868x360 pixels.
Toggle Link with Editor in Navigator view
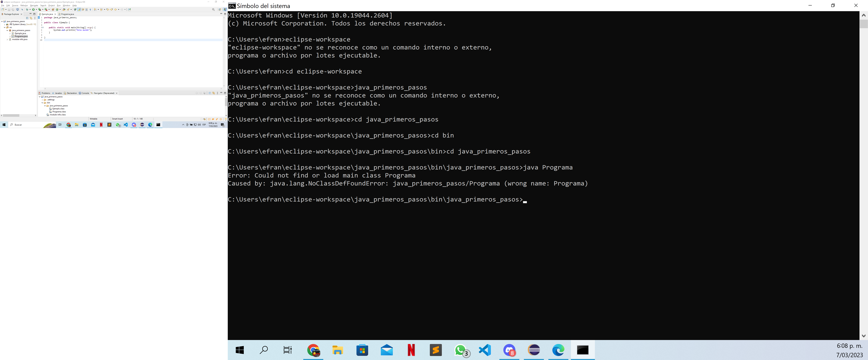(x=214, y=93)
